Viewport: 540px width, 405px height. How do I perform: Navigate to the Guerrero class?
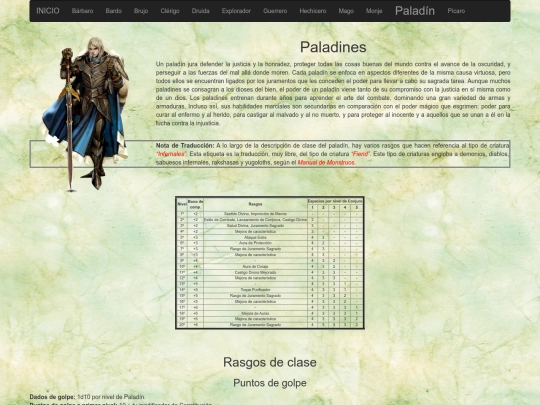click(275, 11)
